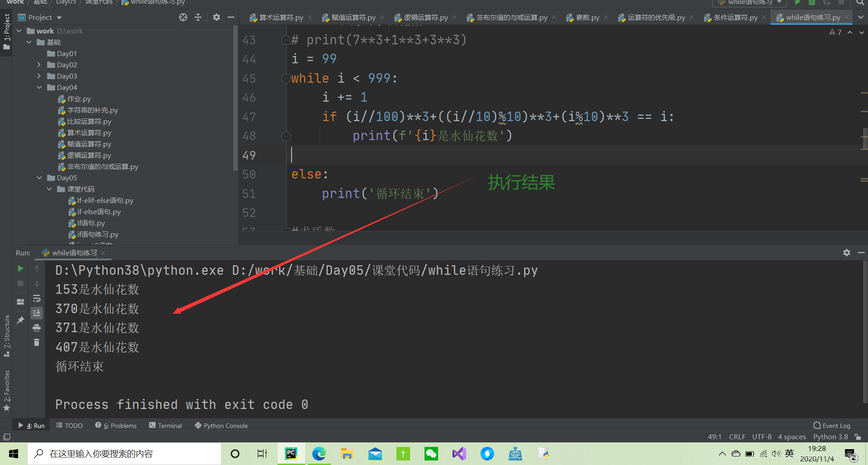Click the up stack trace arrow

click(x=37, y=269)
